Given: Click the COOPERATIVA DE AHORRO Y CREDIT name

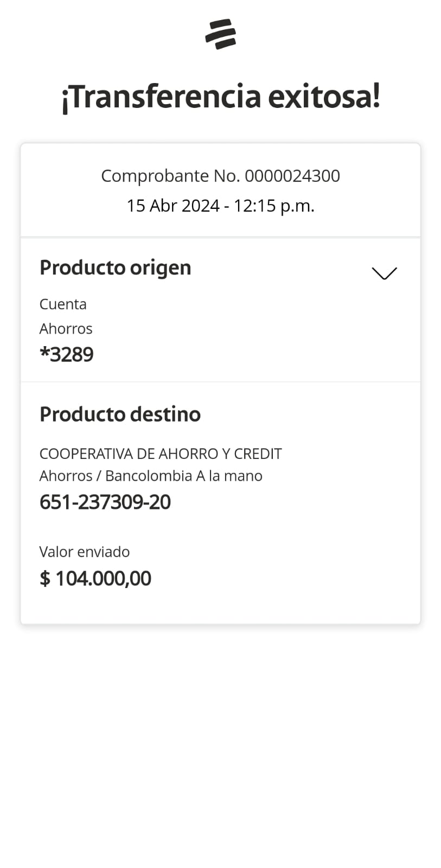Looking at the screenshot, I should click(x=161, y=454).
